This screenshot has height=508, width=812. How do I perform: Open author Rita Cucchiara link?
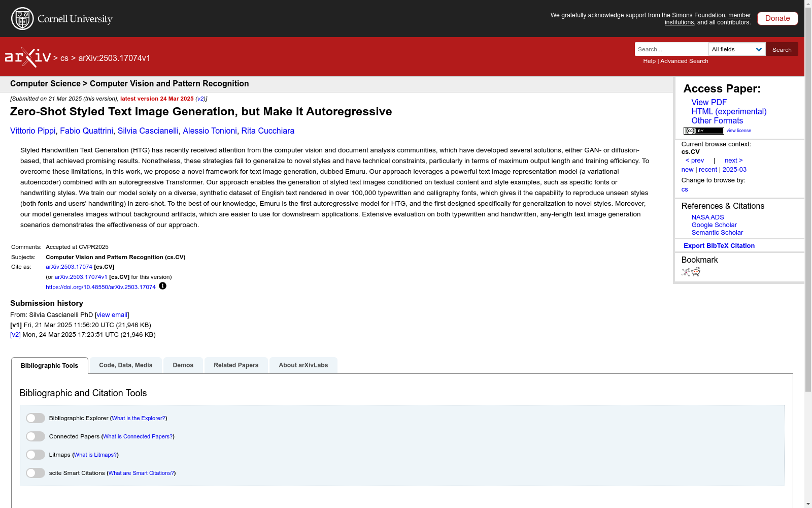(268, 131)
